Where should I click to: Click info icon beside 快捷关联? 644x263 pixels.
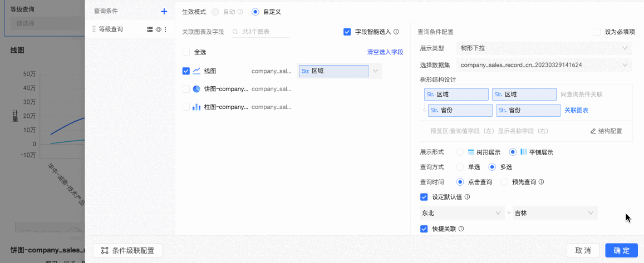click(461, 229)
